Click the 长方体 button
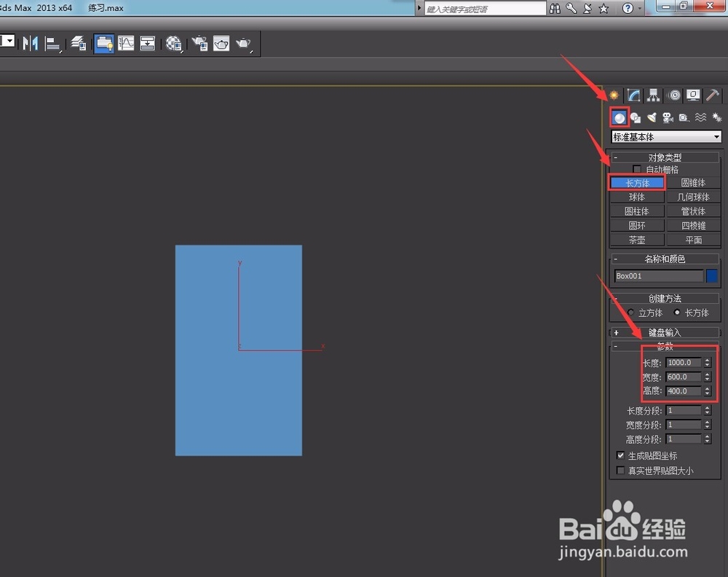The height and width of the screenshot is (577, 728). click(x=637, y=183)
